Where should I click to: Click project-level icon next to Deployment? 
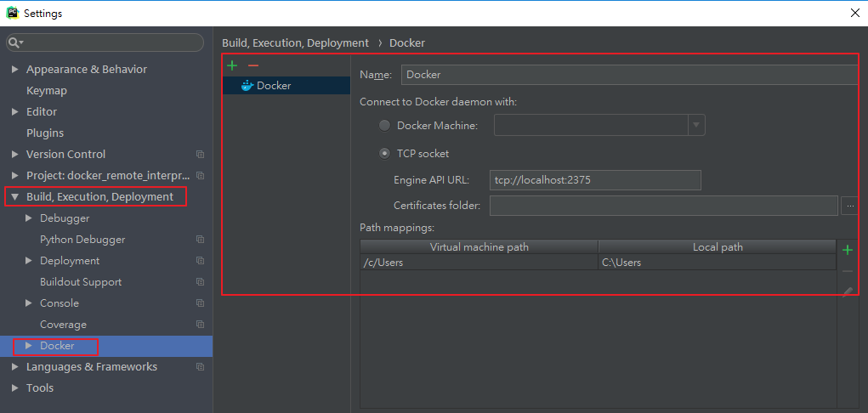201,261
